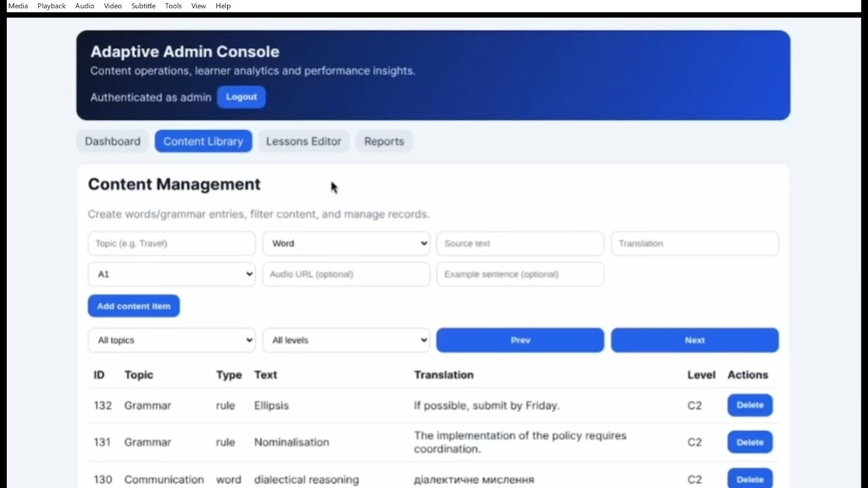Click into the Source text field
Image resolution: width=868 pixels, height=488 pixels.
coord(520,243)
